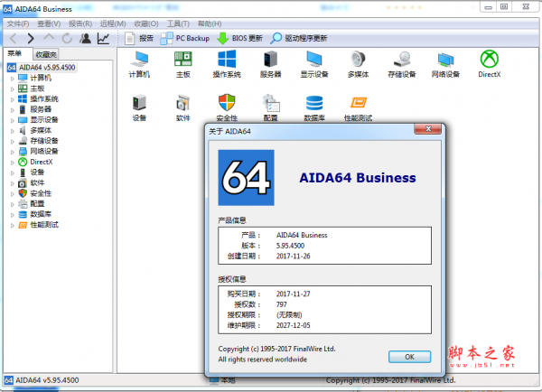542x392 pixels.
Task: Open the 报告(R) menu
Action: 80,23
